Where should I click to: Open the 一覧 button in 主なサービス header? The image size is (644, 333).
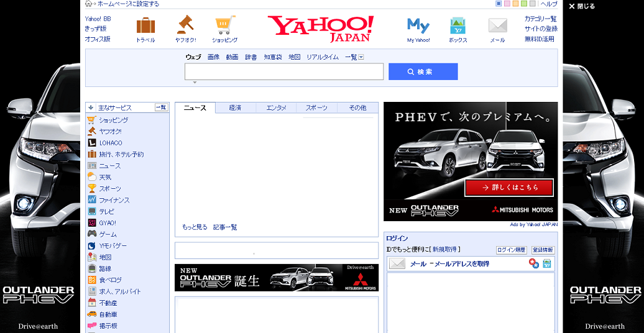pos(161,107)
